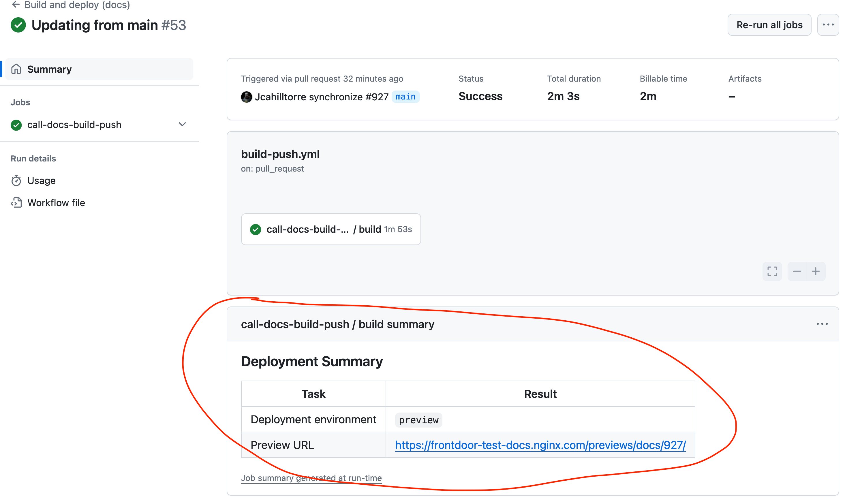This screenshot has height=504, width=845.
Task: Re-run all jobs
Action: pos(769,25)
